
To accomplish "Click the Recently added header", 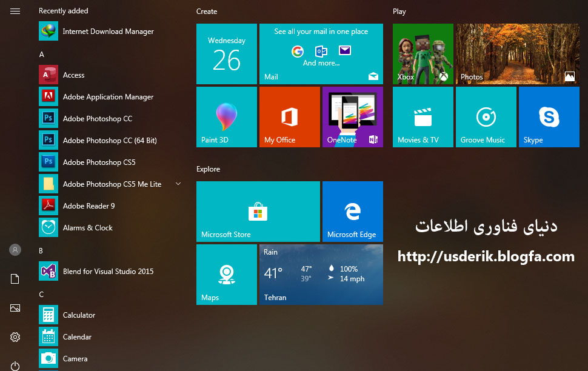I will (64, 11).
